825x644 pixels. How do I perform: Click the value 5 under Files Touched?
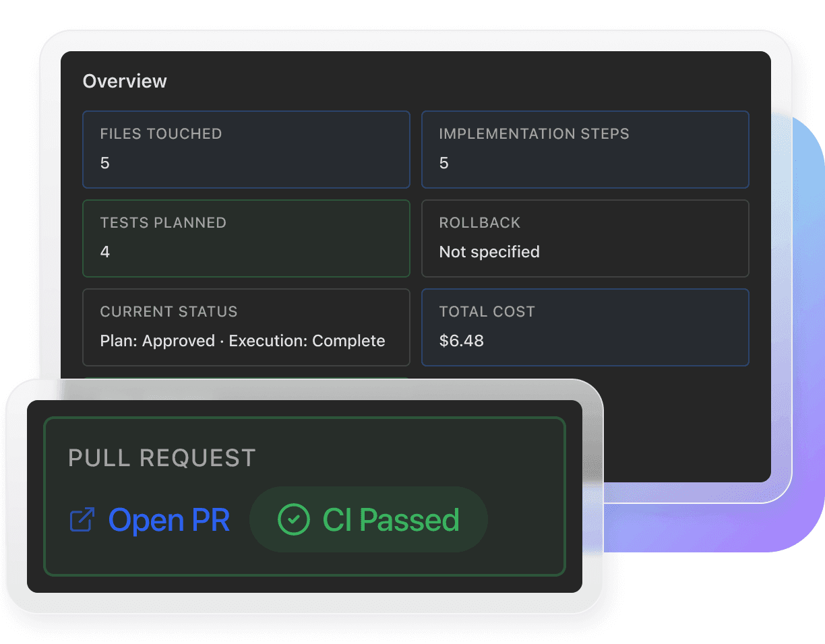click(105, 163)
